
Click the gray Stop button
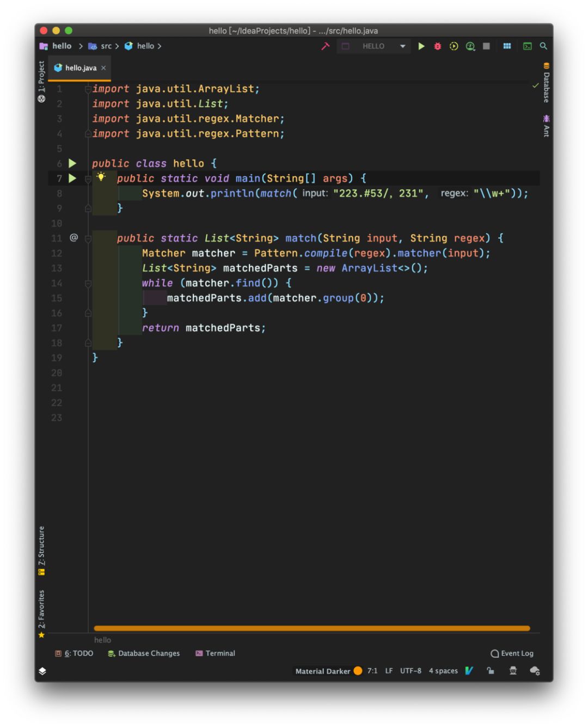click(x=486, y=46)
